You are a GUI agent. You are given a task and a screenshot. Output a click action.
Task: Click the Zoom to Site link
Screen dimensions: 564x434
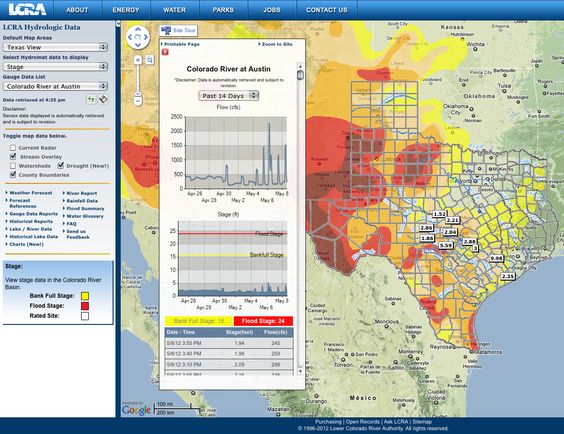(x=277, y=44)
